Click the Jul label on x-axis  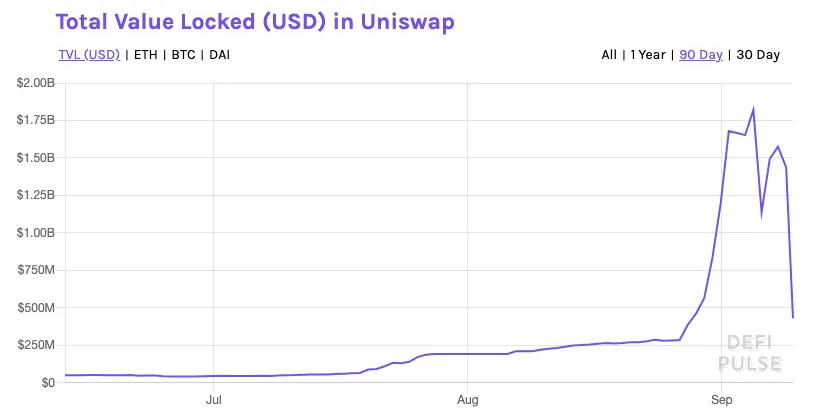pyautogui.click(x=213, y=399)
